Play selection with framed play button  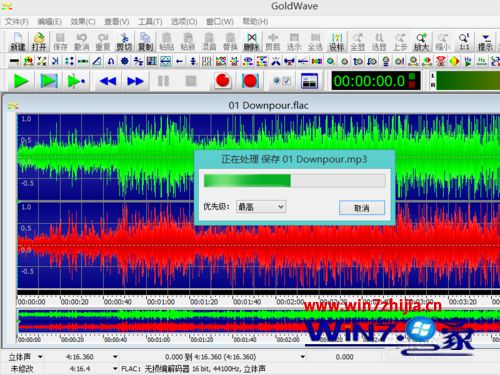point(49,81)
